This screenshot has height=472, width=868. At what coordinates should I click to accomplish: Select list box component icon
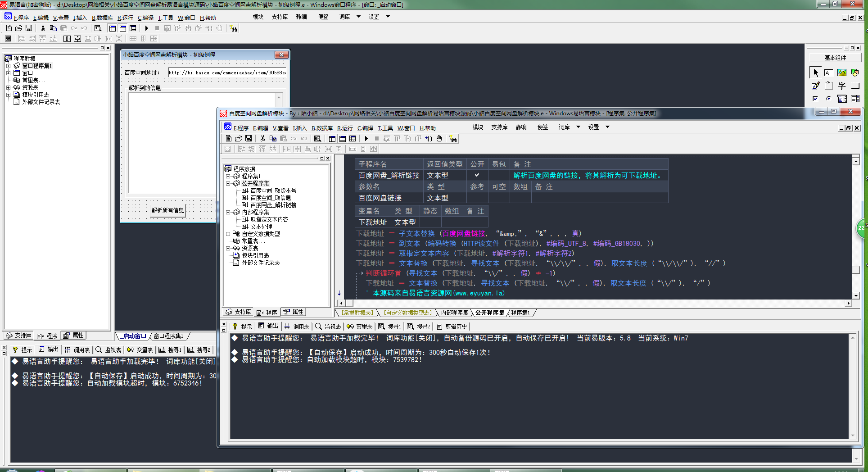click(x=855, y=99)
